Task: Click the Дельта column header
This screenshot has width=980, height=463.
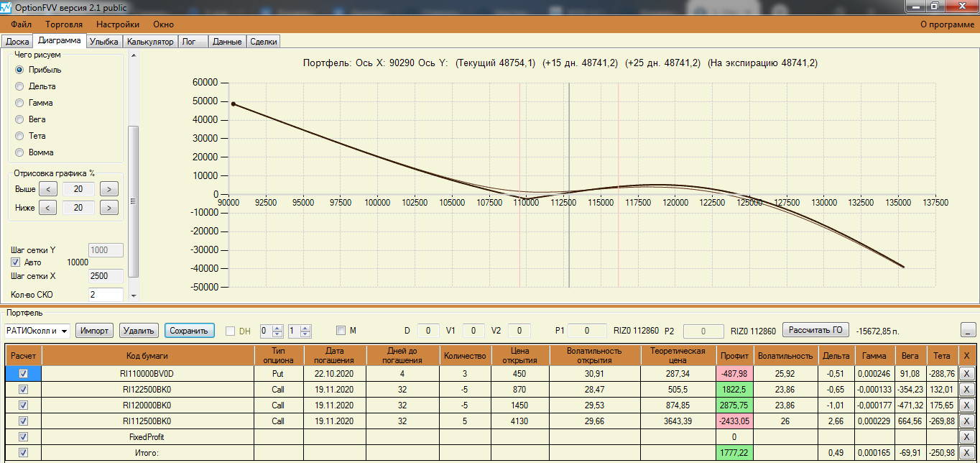Action: [836, 355]
